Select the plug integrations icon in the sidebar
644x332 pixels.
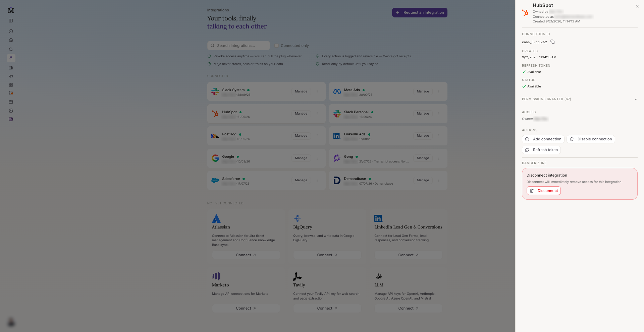pos(11,58)
